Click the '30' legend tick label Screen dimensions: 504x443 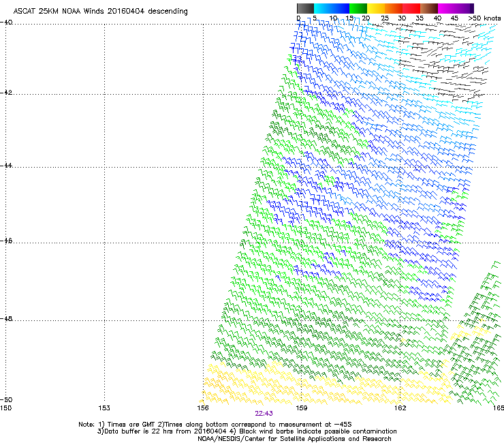tap(402, 18)
